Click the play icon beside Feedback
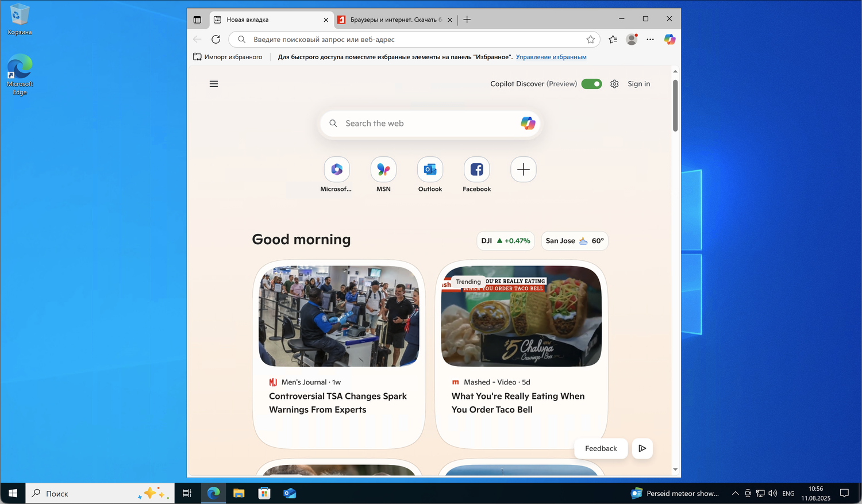This screenshot has height=504, width=862. (x=642, y=448)
